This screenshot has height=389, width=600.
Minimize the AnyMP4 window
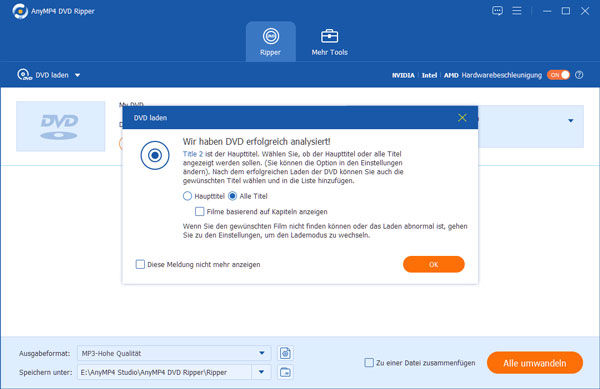[547, 11]
